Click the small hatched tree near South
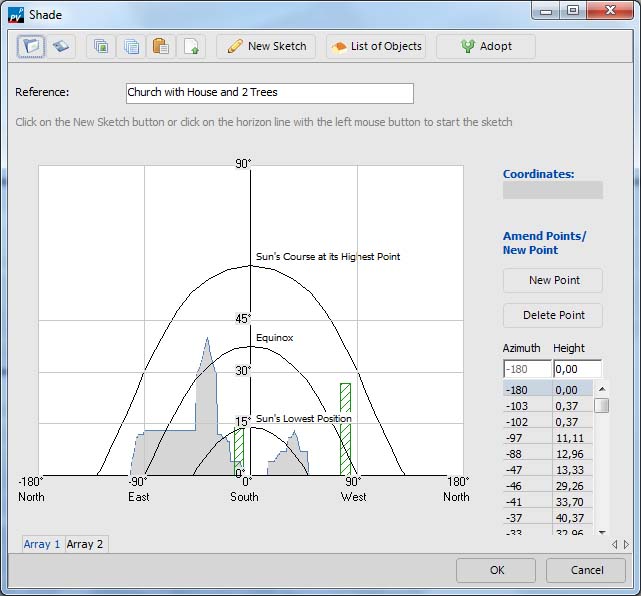The height and width of the screenshot is (596, 641). click(239, 452)
